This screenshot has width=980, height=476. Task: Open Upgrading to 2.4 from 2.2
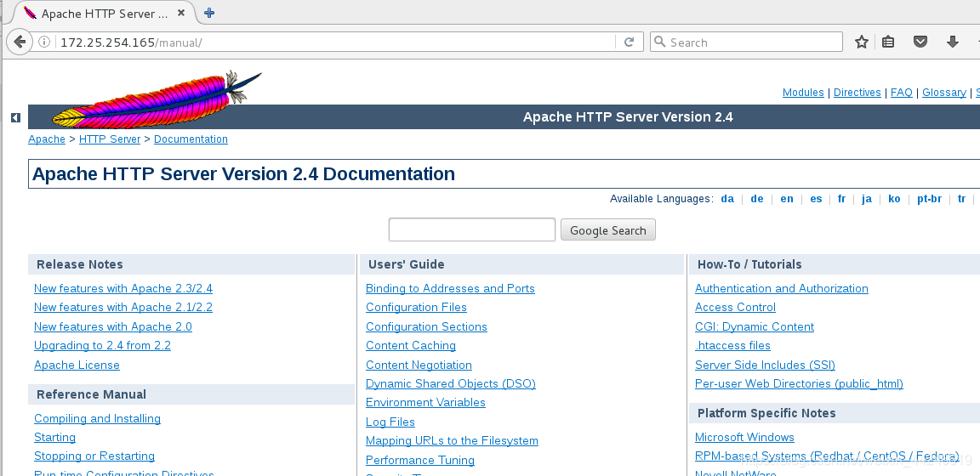(102, 345)
